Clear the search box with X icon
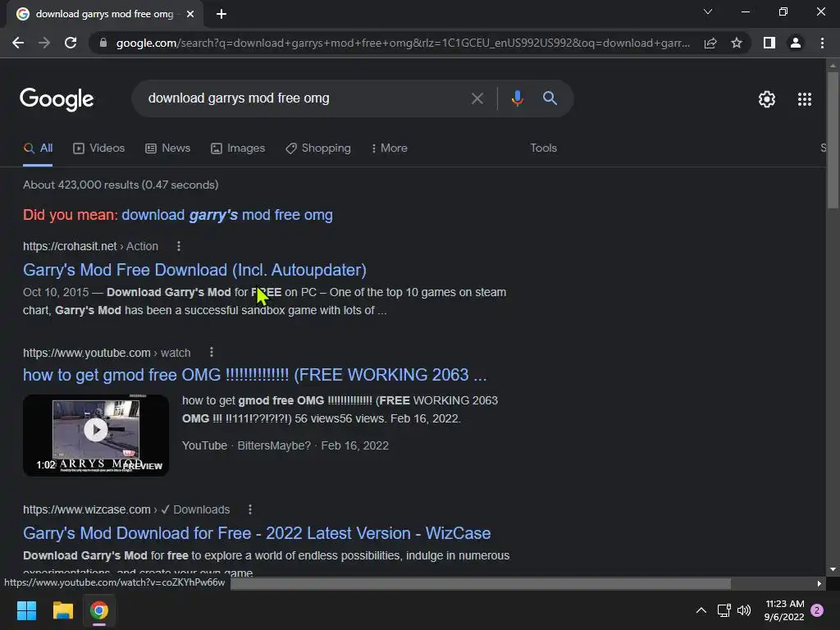The width and height of the screenshot is (840, 630). click(477, 98)
